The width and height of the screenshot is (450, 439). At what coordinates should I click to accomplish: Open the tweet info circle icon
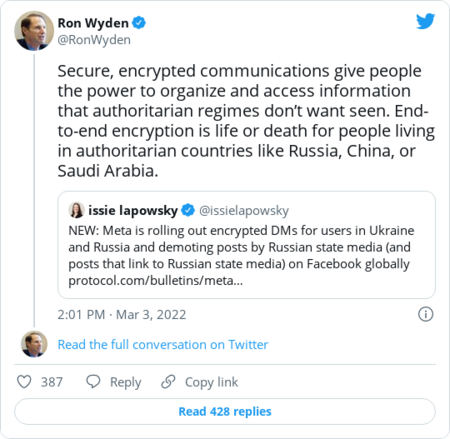[426, 314]
